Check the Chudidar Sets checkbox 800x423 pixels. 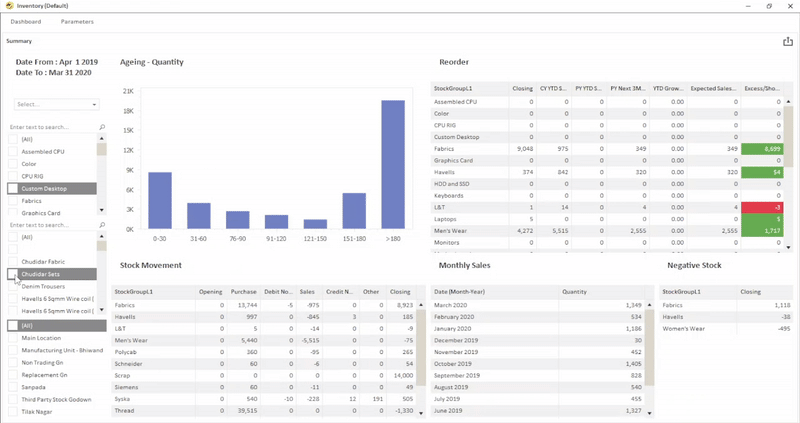coord(13,274)
